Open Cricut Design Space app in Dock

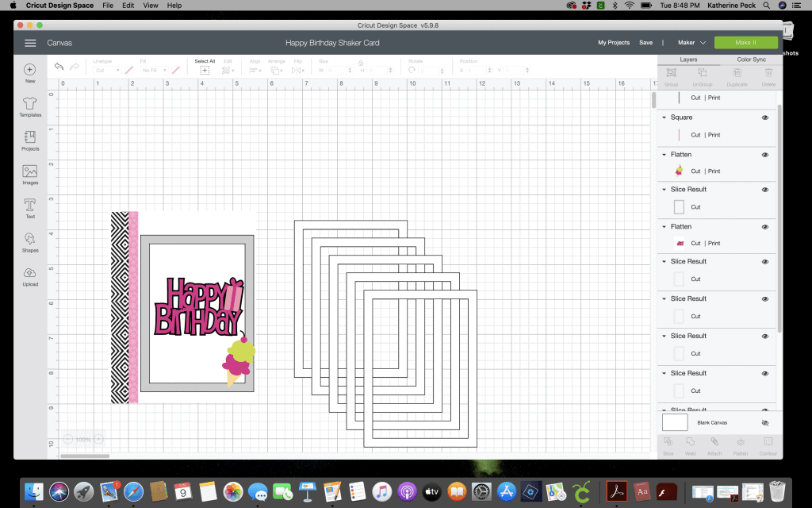(581, 491)
